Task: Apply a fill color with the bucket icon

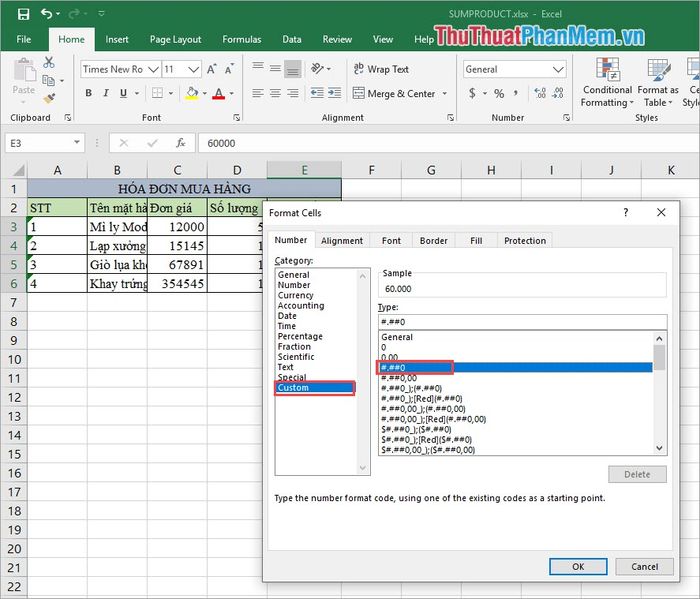Action: coord(192,93)
